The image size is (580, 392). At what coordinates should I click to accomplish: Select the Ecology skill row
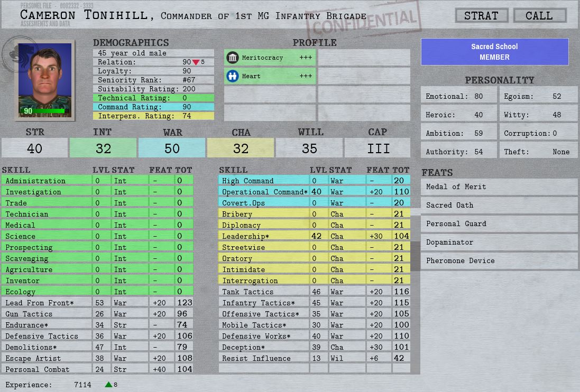pyautogui.click(x=97, y=292)
